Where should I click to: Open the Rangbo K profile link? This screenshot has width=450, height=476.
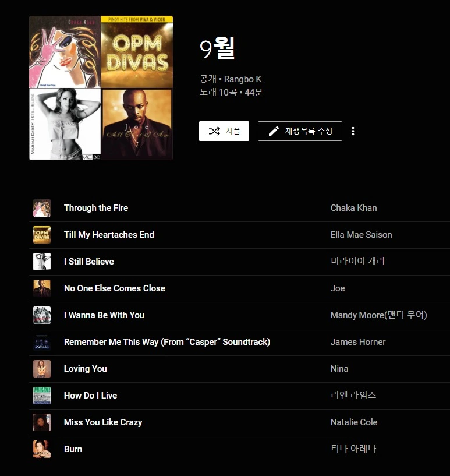tap(243, 79)
